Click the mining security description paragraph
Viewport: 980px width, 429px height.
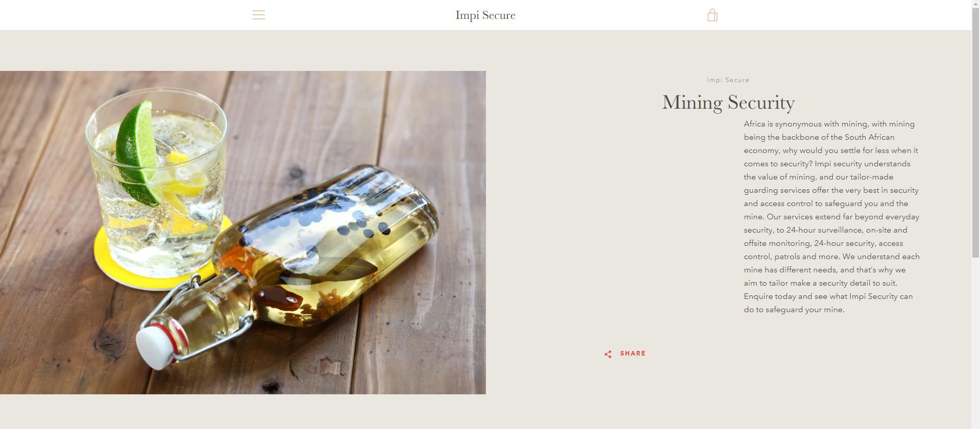832,217
